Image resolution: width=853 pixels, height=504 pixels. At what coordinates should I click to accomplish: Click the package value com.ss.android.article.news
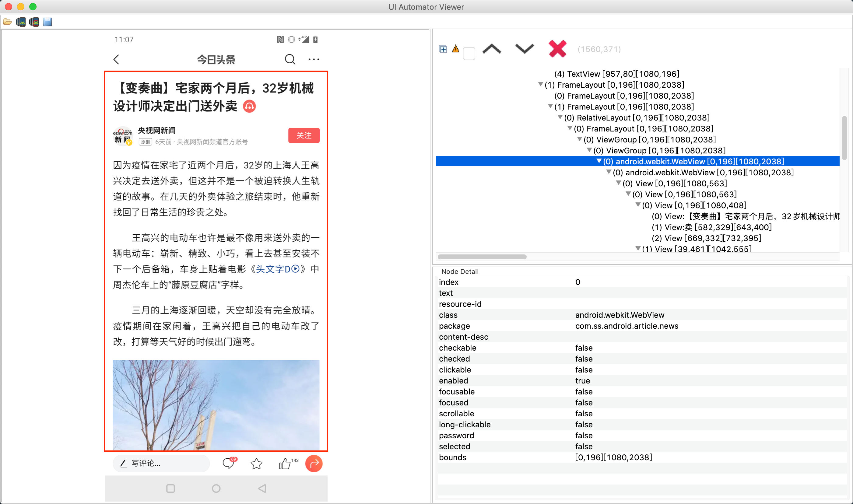click(627, 326)
